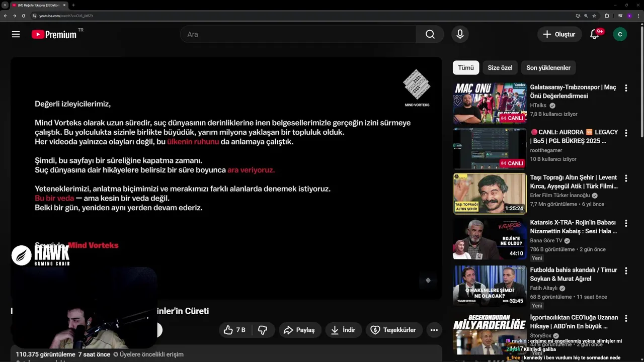Screen dimensions: 644x362
Task: Select the Son yüklenenler filter chip
Action: 548,68
